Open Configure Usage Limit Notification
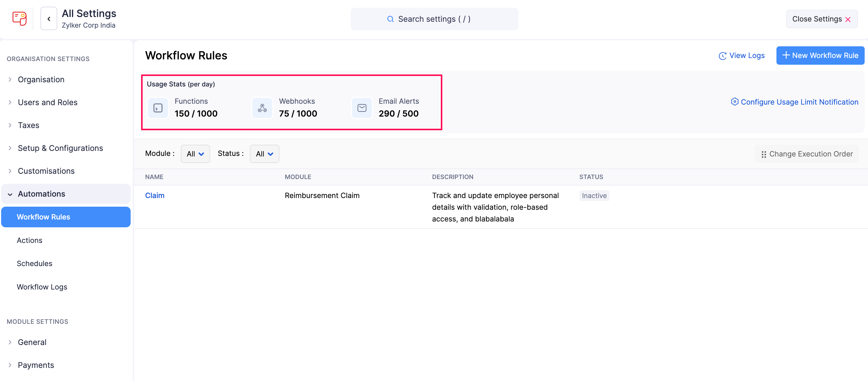The height and width of the screenshot is (381, 868). [795, 102]
